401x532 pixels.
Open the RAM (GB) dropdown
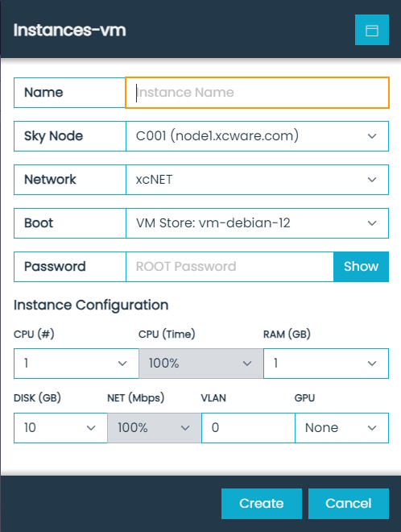click(x=326, y=364)
